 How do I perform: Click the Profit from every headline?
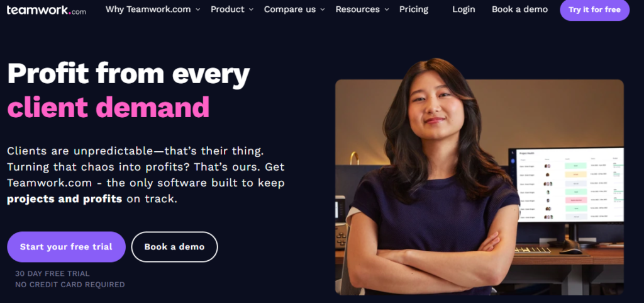point(128,73)
